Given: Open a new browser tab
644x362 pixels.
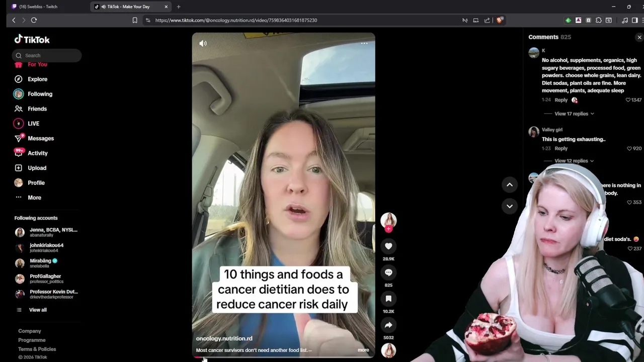Looking at the screenshot, I should tap(178, 7).
